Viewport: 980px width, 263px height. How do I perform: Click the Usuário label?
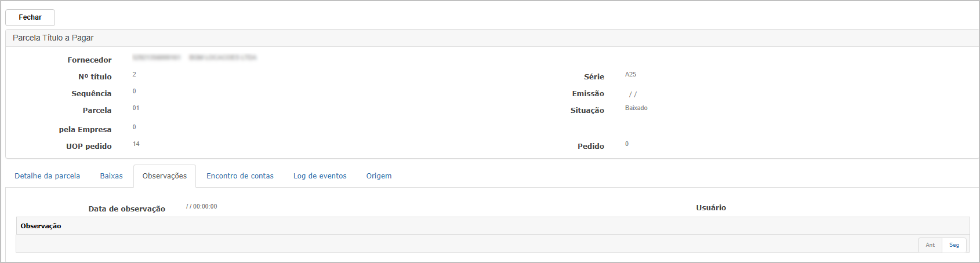click(711, 208)
